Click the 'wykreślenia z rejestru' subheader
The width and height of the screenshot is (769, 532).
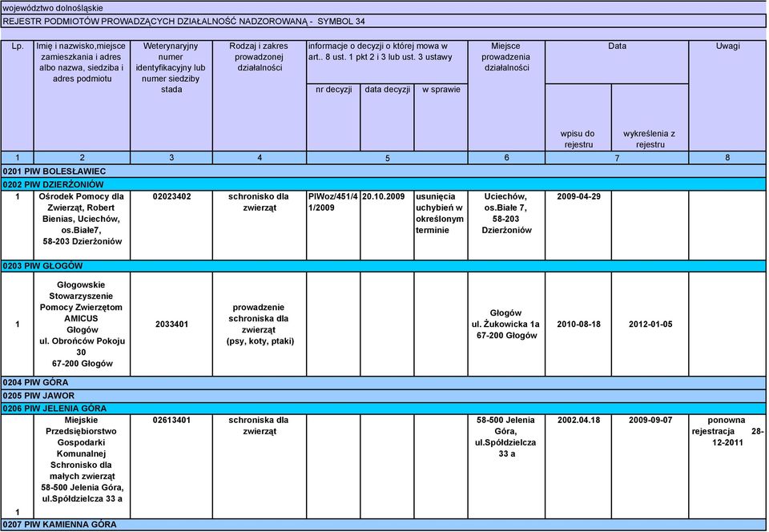coord(650,117)
